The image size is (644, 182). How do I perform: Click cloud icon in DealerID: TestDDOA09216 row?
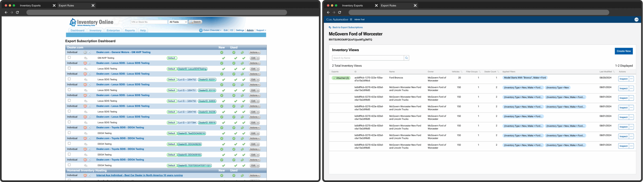pos(86,133)
